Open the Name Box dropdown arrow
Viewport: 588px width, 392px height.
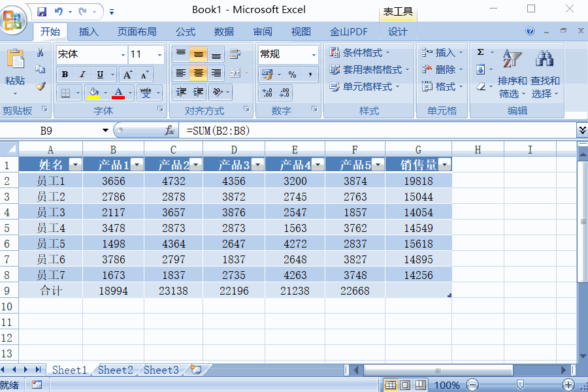point(105,131)
